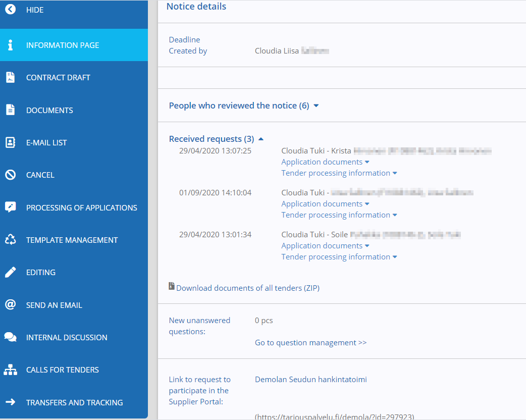
Task: Expand People who reviewed the notice (6)
Action: 243,106
